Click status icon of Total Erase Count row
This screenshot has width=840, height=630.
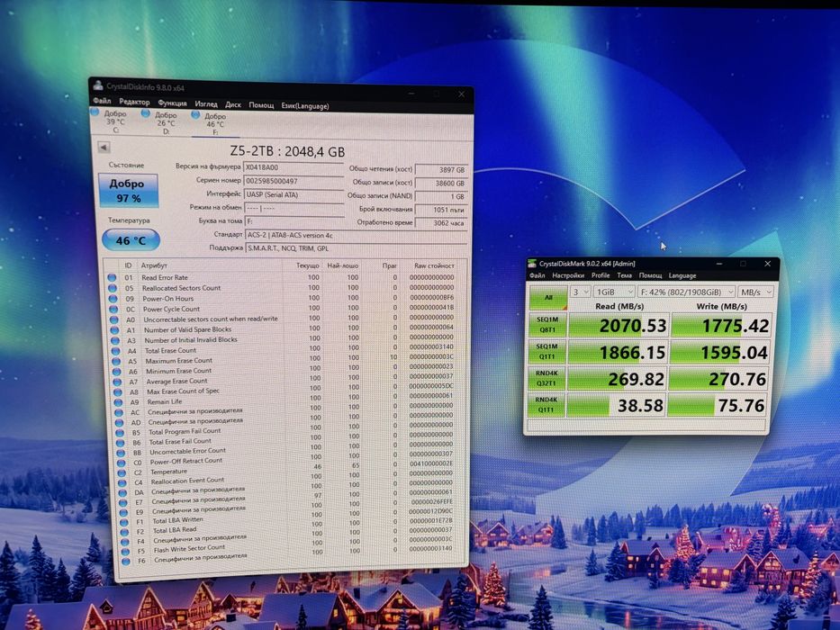(x=116, y=351)
